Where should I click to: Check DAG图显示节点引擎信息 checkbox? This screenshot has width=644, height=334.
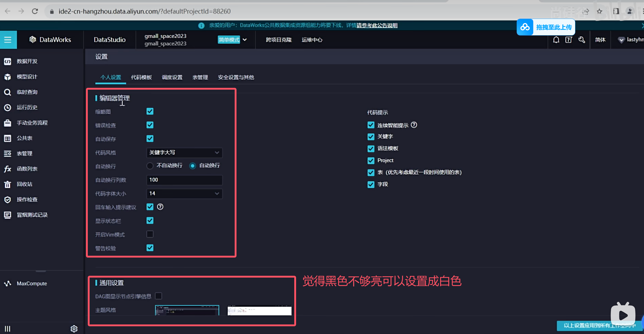(158, 296)
